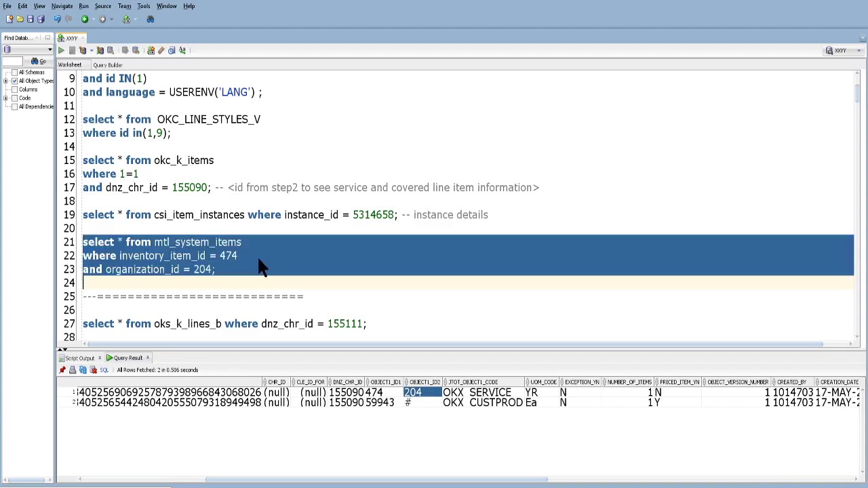Tick the All Dependencies checkbox
The height and width of the screenshot is (488, 868).
click(14, 106)
